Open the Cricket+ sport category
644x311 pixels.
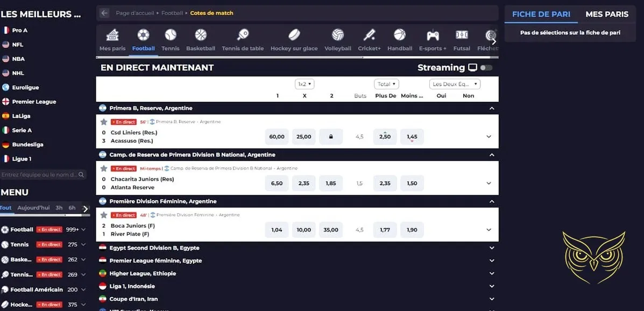(x=369, y=39)
